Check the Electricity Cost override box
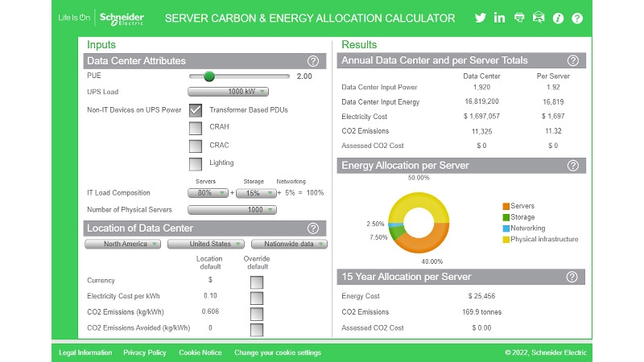644x362 pixels. 256,298
